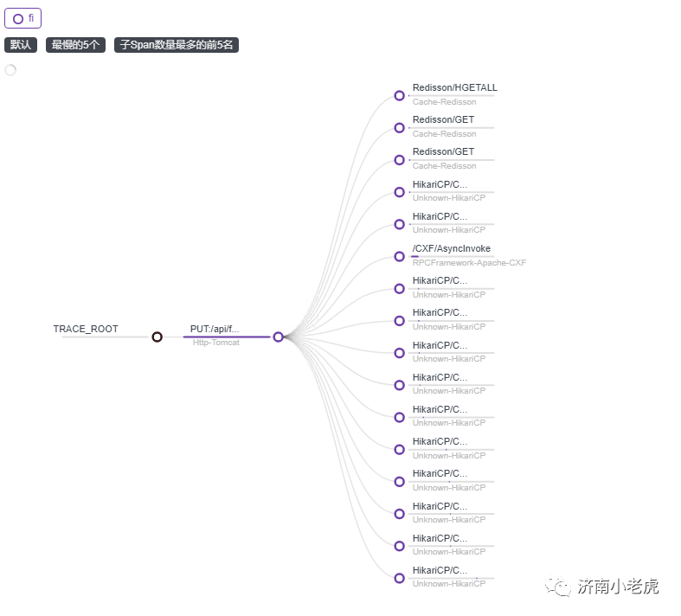Click the TRACE_ROOT label
Screen dimensions: 681x616
(x=86, y=329)
